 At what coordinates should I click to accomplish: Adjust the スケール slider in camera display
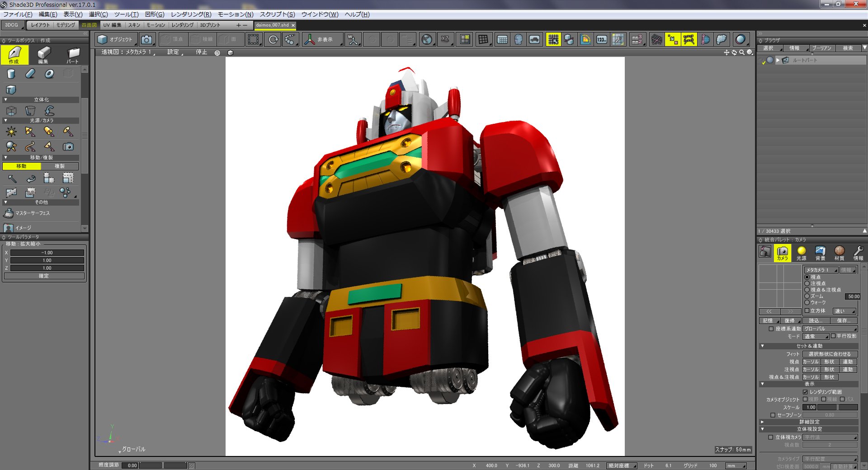(x=838, y=407)
